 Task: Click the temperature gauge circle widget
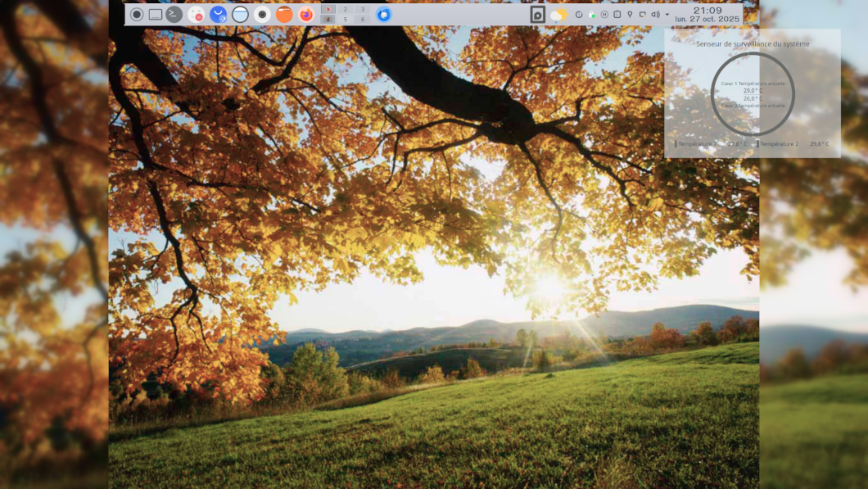(x=753, y=93)
